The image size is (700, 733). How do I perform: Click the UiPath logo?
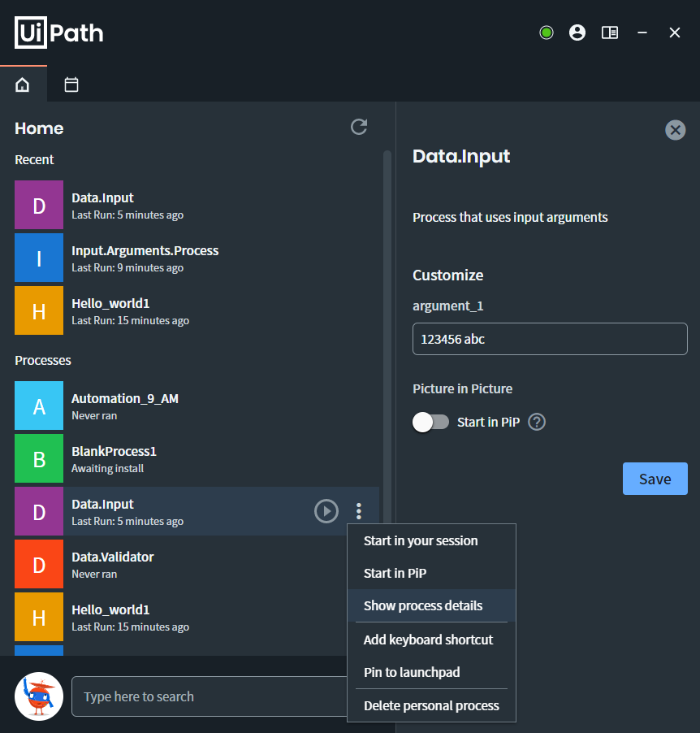(x=59, y=33)
